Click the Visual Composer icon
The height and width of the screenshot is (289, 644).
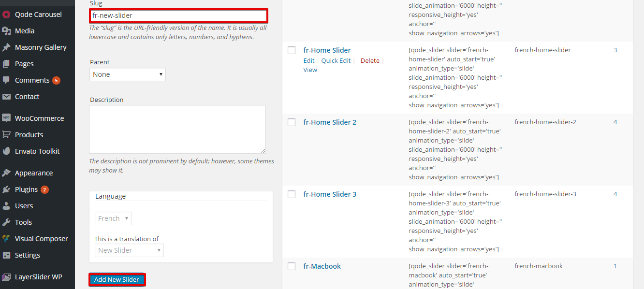(6, 239)
